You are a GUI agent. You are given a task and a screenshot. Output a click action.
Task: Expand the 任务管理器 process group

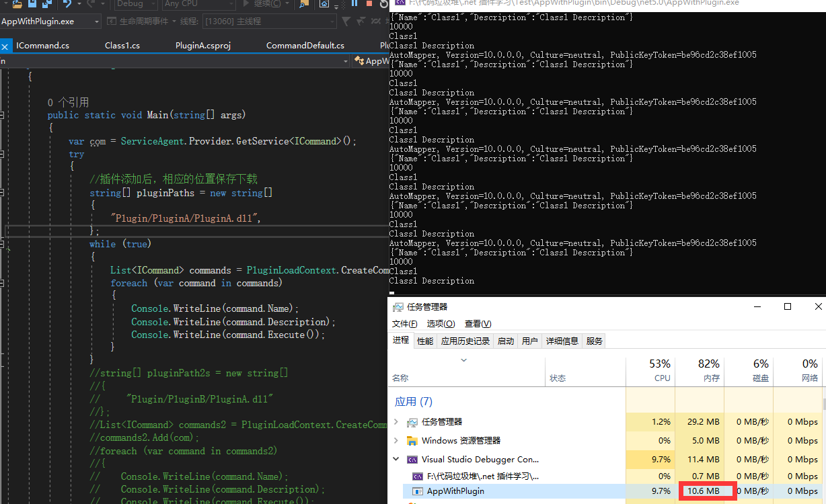coord(396,422)
